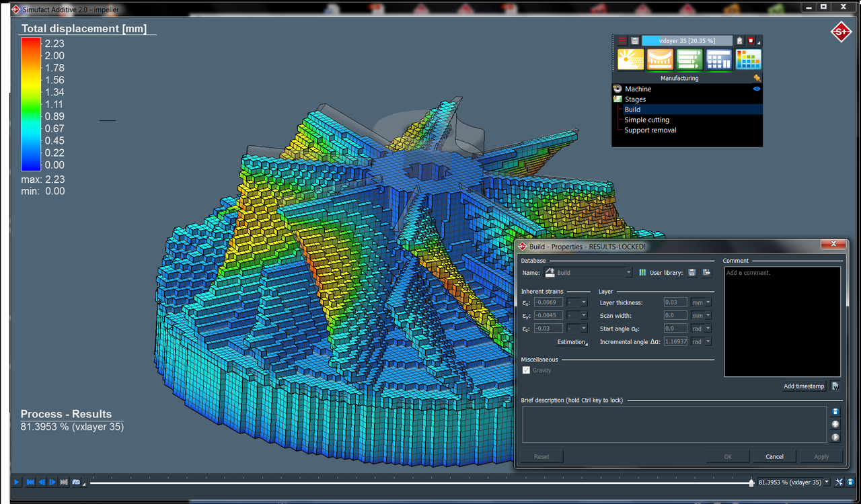Click the icon next to Add timestamp
This screenshot has width=861, height=504.
pos(835,386)
